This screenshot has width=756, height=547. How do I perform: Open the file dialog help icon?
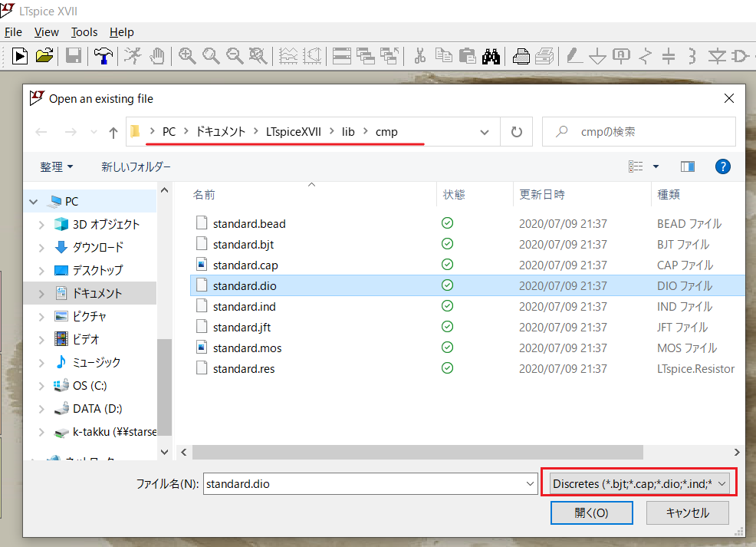pos(722,166)
